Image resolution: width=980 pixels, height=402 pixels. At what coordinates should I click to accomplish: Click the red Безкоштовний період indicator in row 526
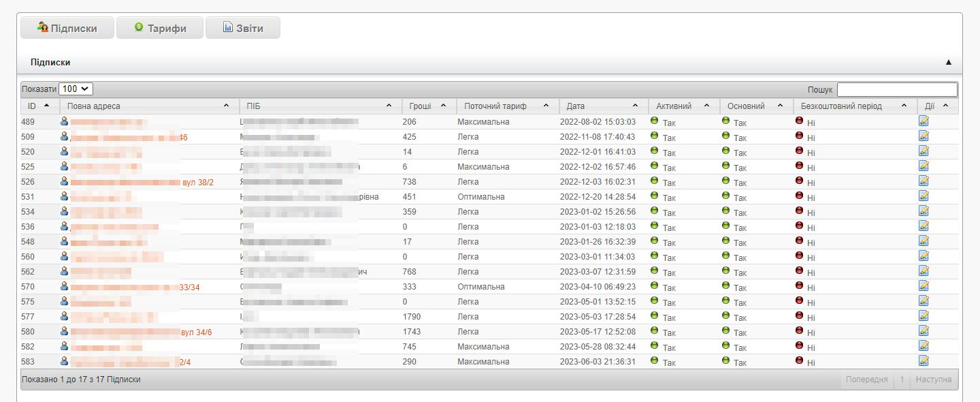tap(799, 181)
